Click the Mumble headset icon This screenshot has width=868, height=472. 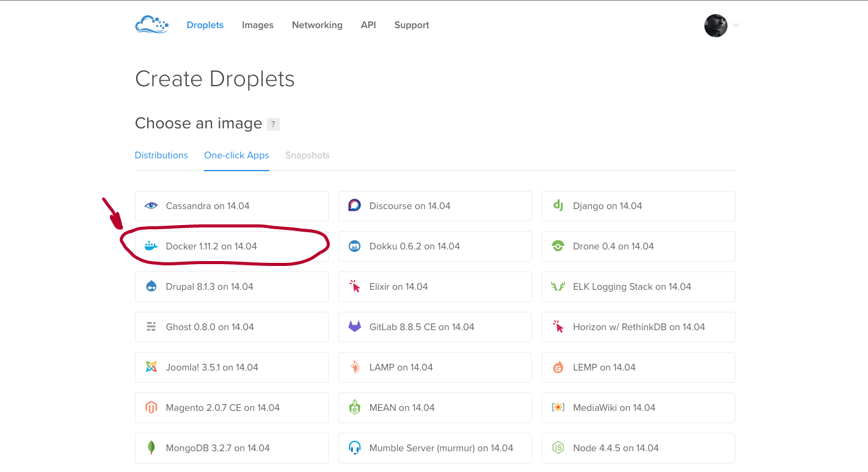click(354, 448)
